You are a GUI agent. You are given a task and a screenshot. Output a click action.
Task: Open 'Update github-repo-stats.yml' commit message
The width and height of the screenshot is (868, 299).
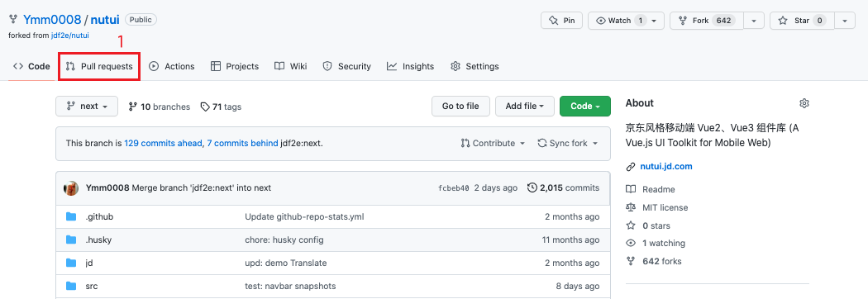click(304, 216)
